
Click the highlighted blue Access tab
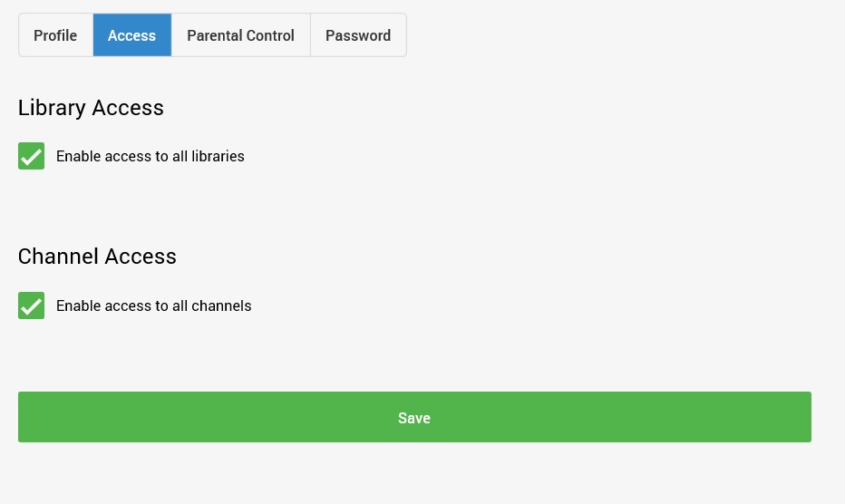coord(131,35)
